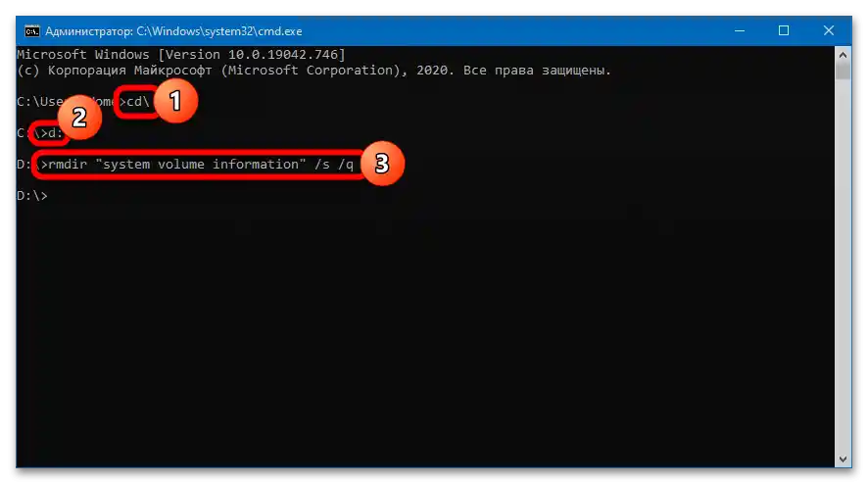This screenshot has width=868, height=484.
Task: Click the rmdir "system volume information" command
Action: (201, 165)
